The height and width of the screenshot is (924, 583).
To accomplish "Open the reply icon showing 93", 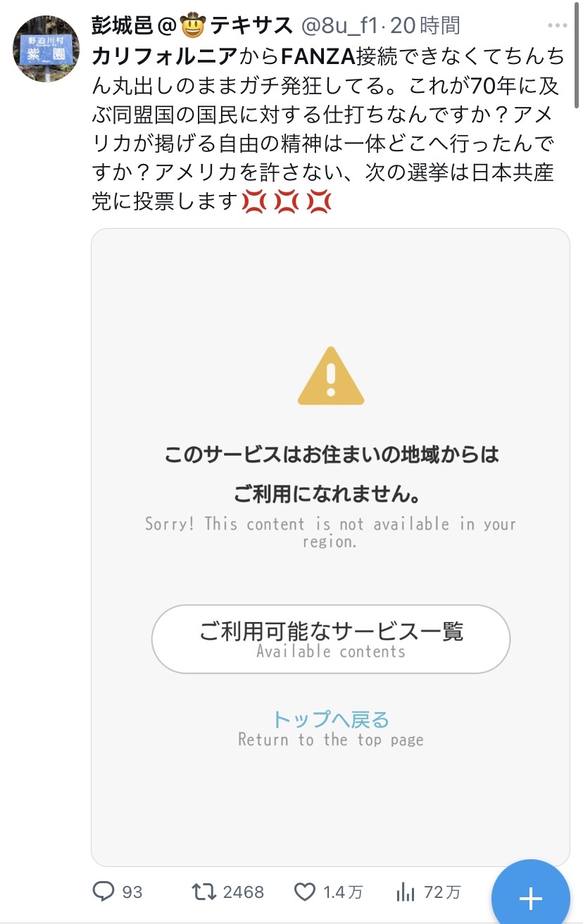I will 104,892.
